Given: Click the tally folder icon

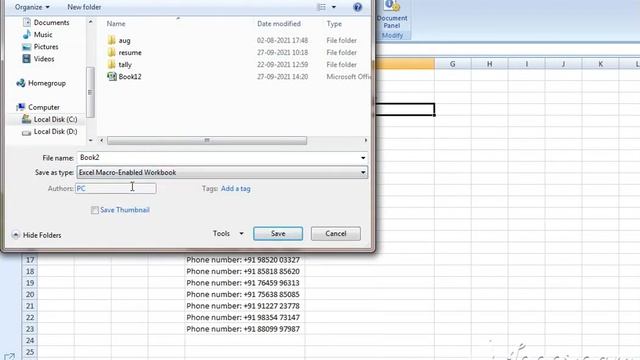Looking at the screenshot, I should pyautogui.click(x=111, y=64).
